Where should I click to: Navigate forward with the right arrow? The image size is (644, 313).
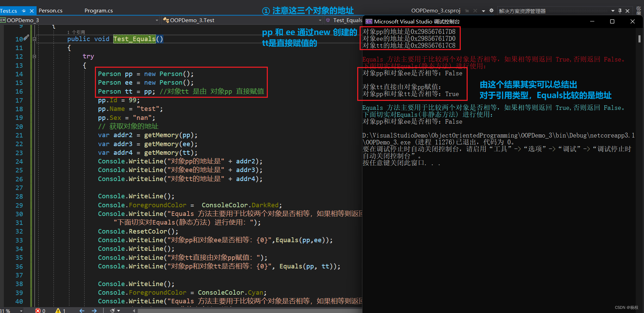94,311
